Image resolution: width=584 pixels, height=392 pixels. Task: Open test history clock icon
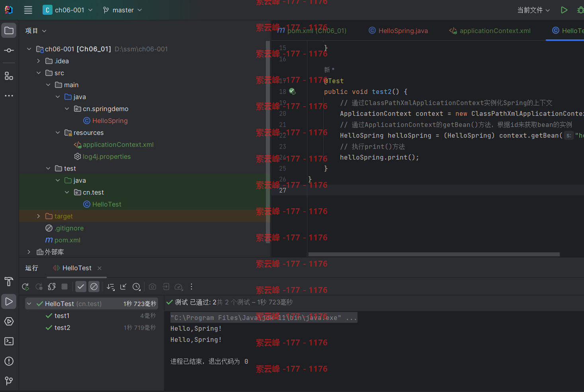click(x=137, y=287)
